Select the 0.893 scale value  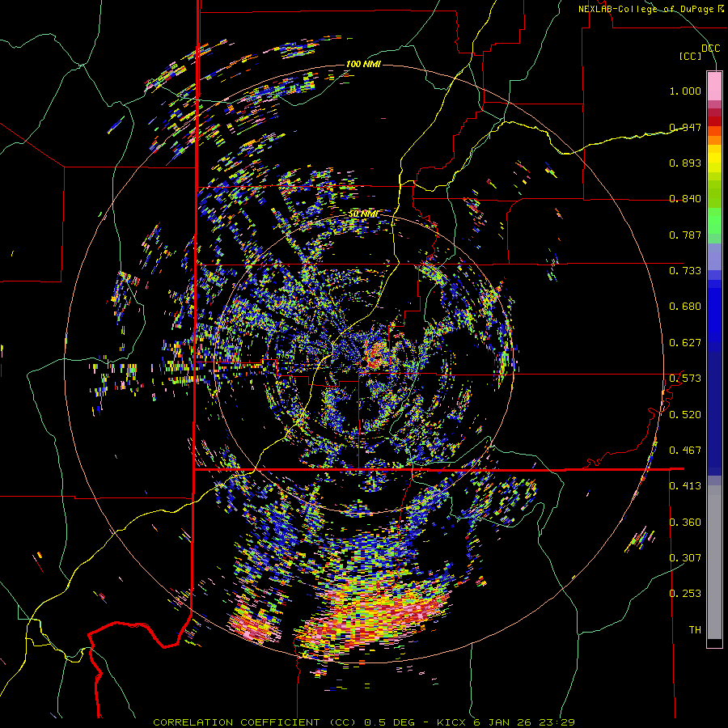(685, 163)
